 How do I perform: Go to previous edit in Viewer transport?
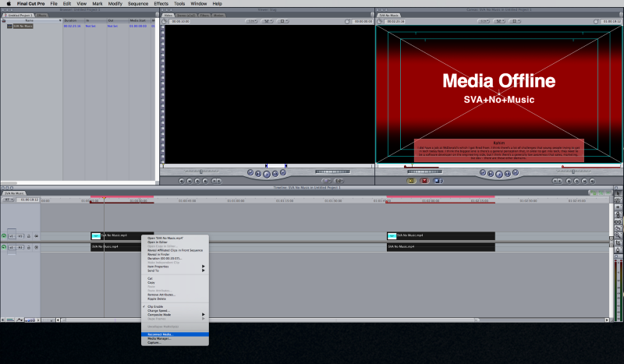click(x=250, y=173)
